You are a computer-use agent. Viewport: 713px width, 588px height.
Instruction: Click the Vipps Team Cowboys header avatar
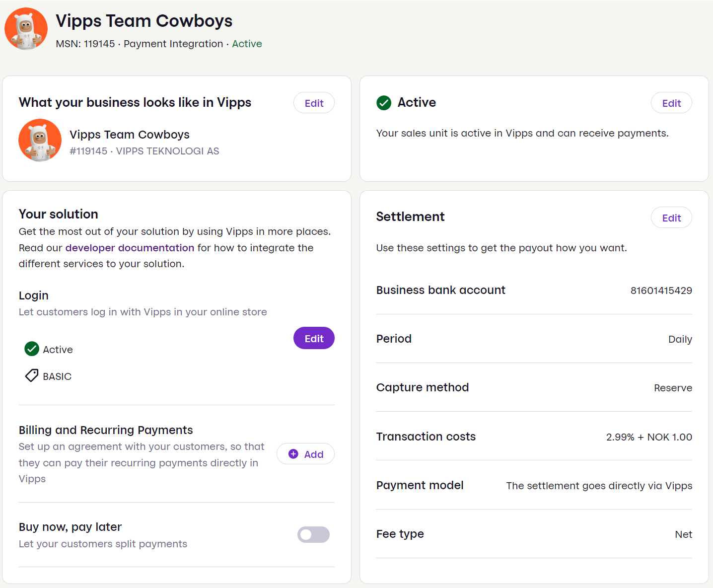click(26, 29)
